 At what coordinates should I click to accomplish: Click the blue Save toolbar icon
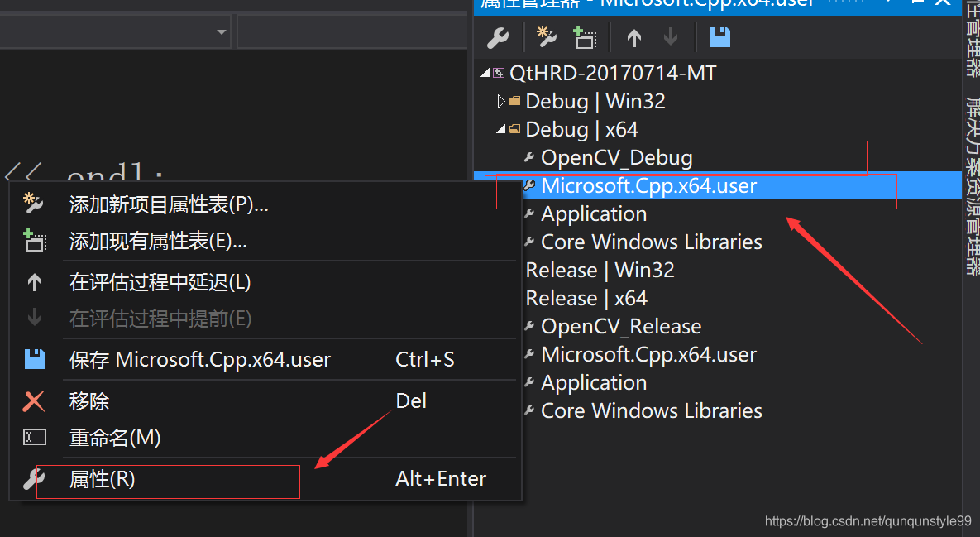click(720, 37)
